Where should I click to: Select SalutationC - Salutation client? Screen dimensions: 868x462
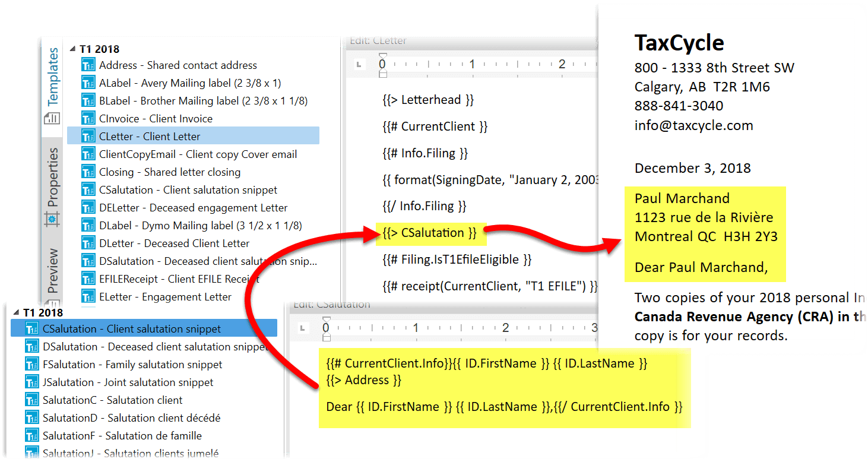coord(113,400)
